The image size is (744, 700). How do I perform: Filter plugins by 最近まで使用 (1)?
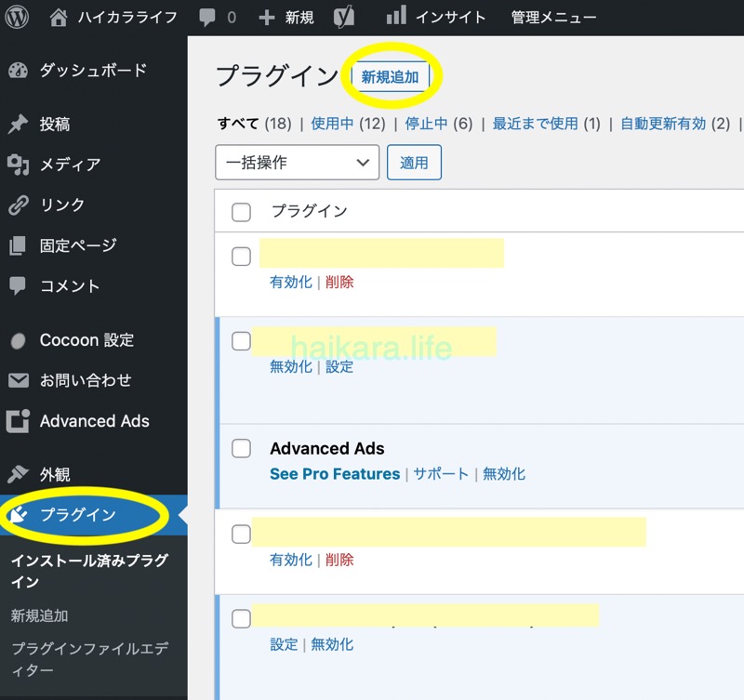547,124
